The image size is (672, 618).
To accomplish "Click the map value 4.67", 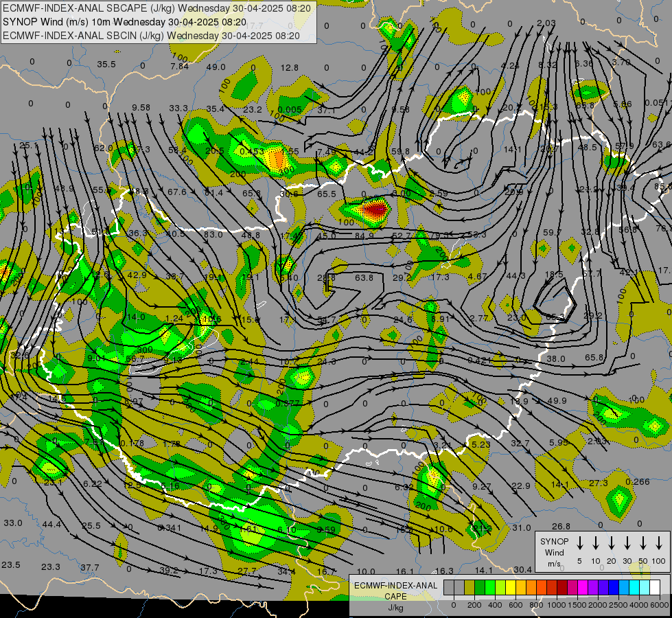I will click(x=477, y=277).
